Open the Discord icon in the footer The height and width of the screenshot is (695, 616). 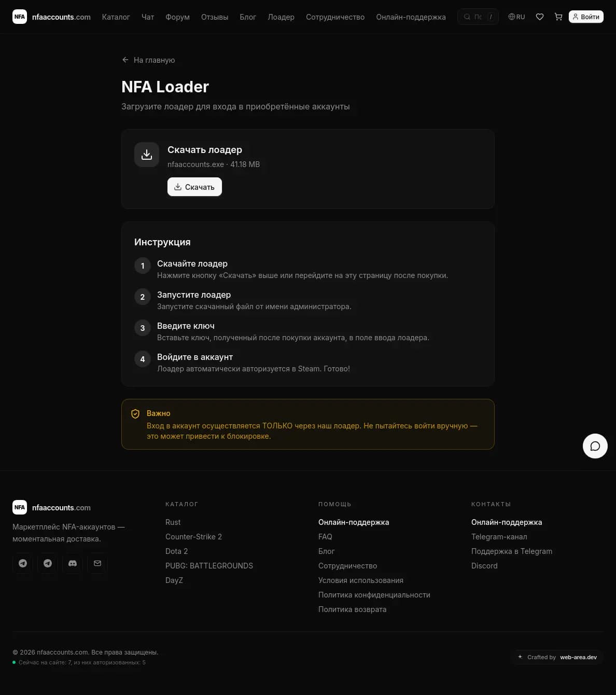[x=73, y=563]
